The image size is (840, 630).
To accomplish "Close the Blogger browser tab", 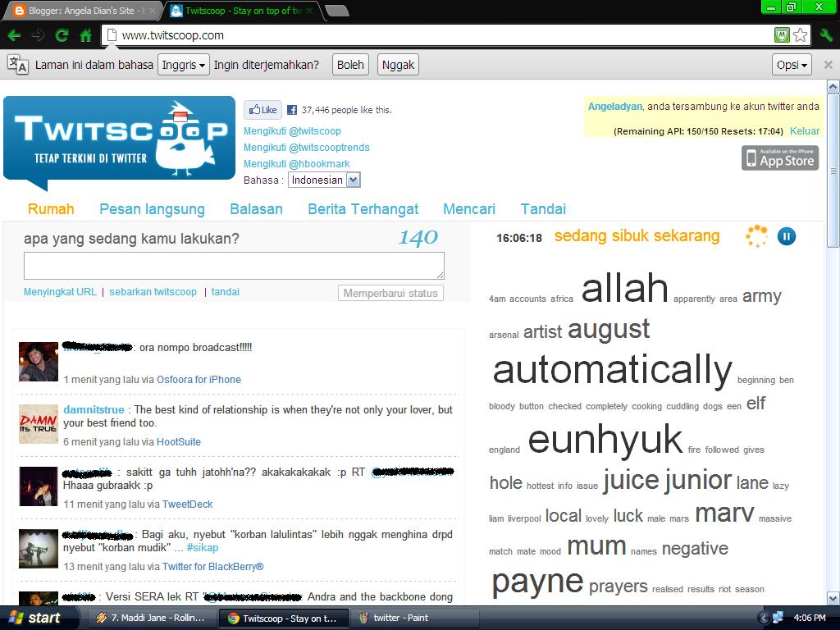I will [x=152, y=11].
